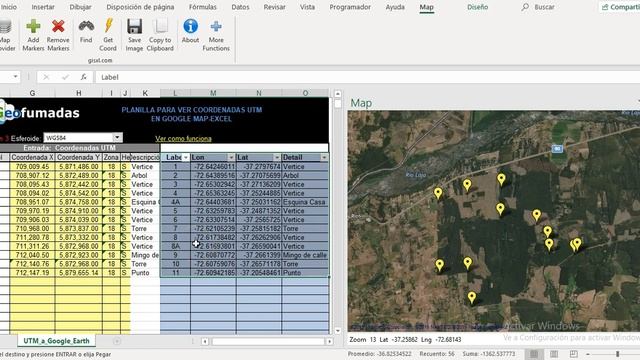Click the zoom slider handle in status bar
This screenshot has width=640, height=360.
click(x=618, y=354)
